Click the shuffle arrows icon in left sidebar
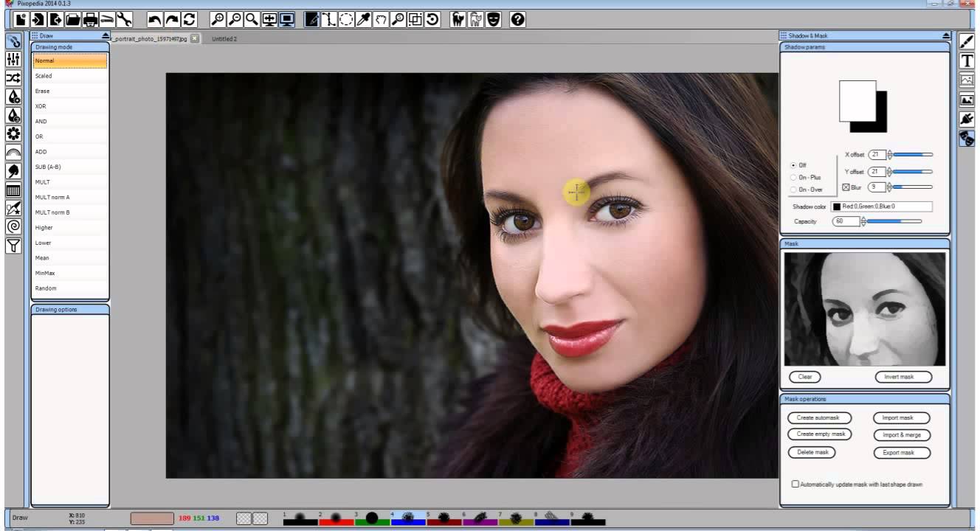Screen dimensions: 980x531 point(13,78)
